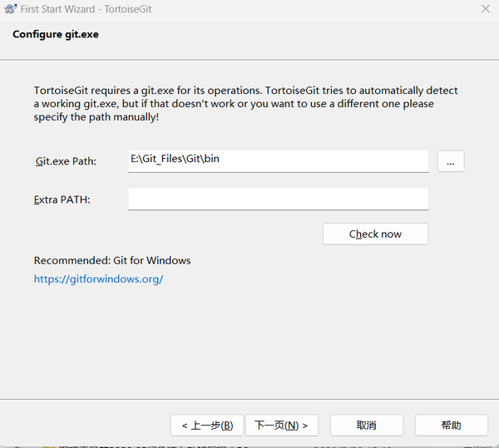
Task: Click the Git.exe Path input field
Action: [x=279, y=161]
